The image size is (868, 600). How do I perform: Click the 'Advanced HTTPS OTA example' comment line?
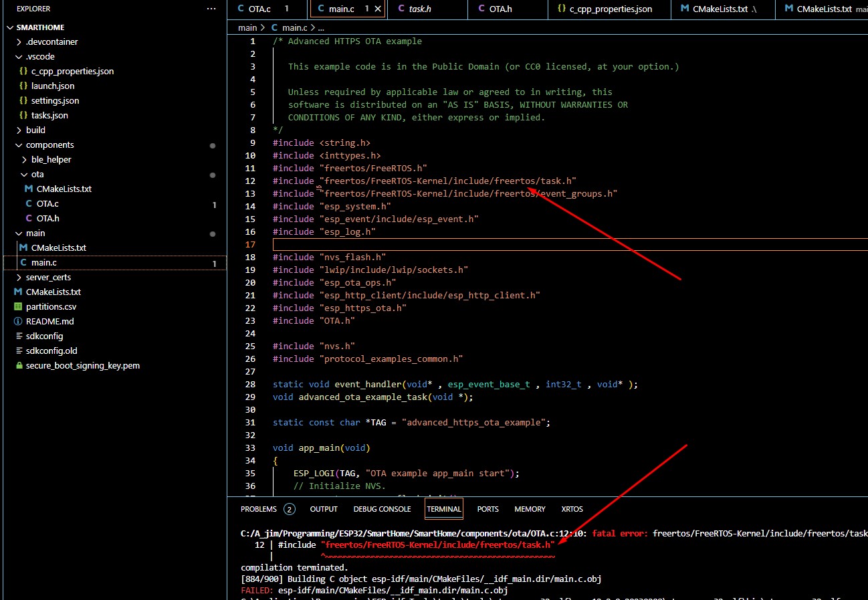pos(348,41)
